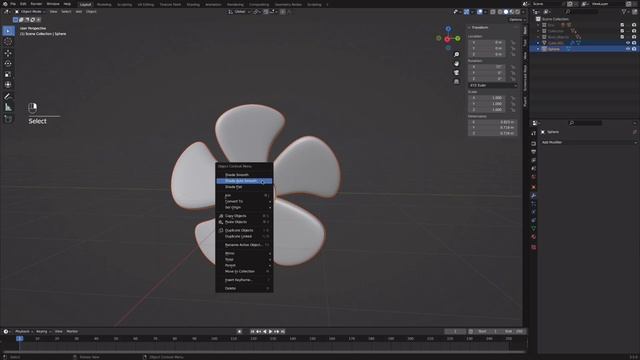
Task: Select Duplicate Objects in context menu
Action: (244, 230)
